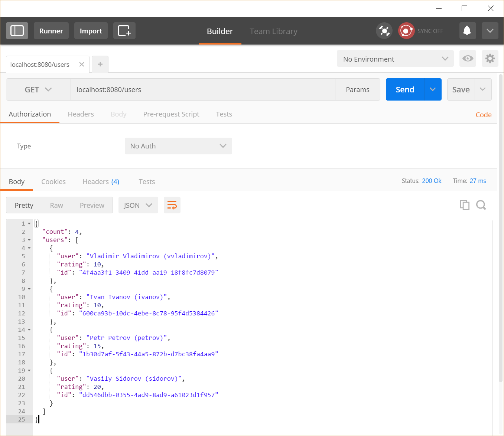Open the response Cookies tab
This screenshot has width=504, height=436.
tap(53, 182)
